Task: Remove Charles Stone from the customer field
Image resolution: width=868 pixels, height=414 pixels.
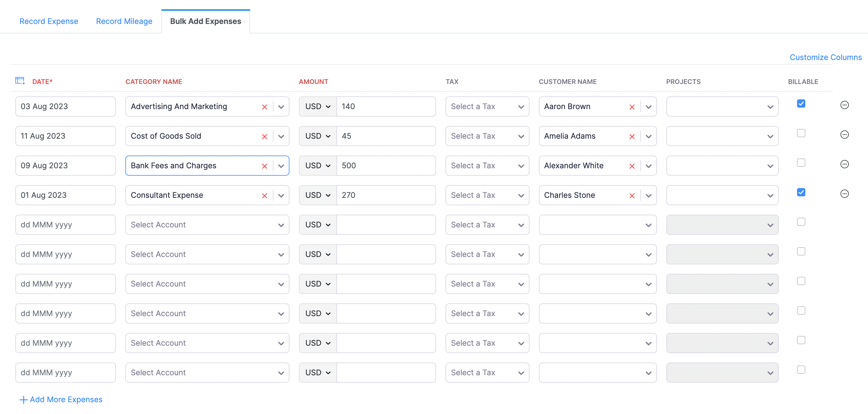Action: coord(632,195)
